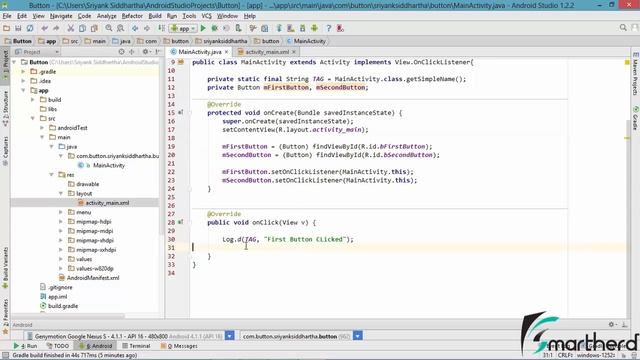
Task: Open the app run configuration dropdown
Action: pos(184,29)
